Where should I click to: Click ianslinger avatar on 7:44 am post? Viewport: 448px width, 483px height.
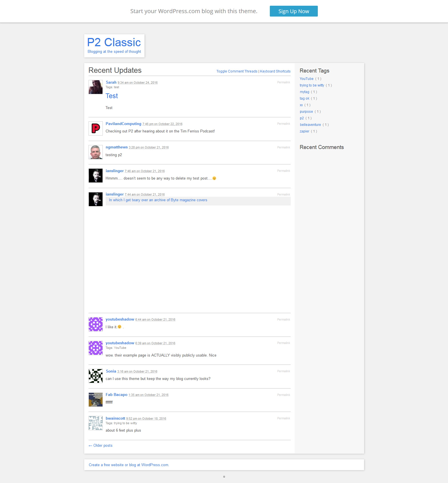pos(96,199)
